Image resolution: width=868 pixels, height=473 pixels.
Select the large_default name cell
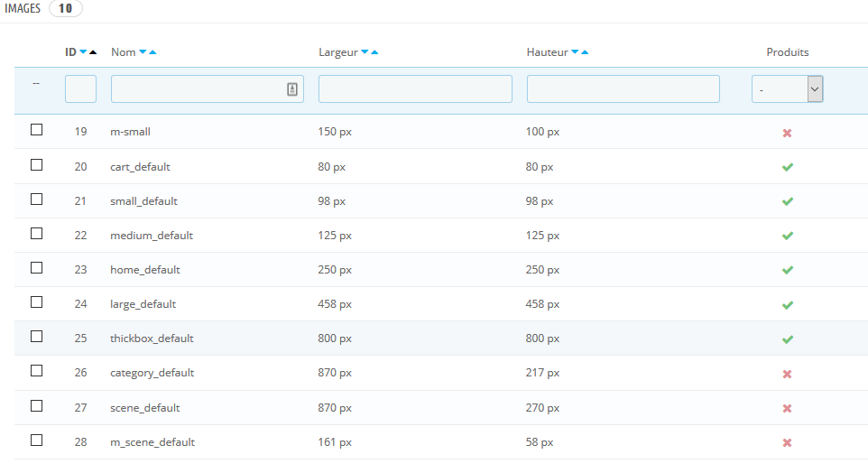pos(143,304)
